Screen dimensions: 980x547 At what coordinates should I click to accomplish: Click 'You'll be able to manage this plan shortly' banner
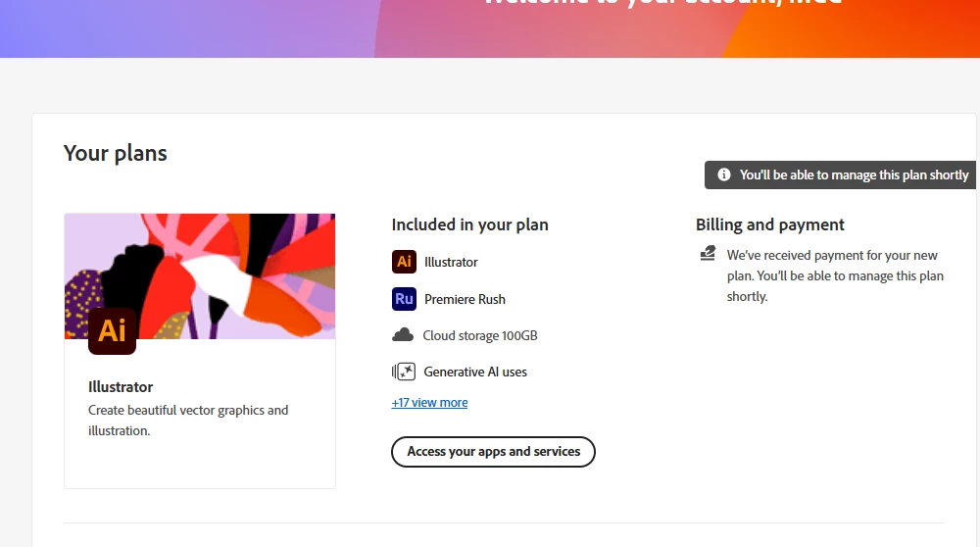point(840,175)
